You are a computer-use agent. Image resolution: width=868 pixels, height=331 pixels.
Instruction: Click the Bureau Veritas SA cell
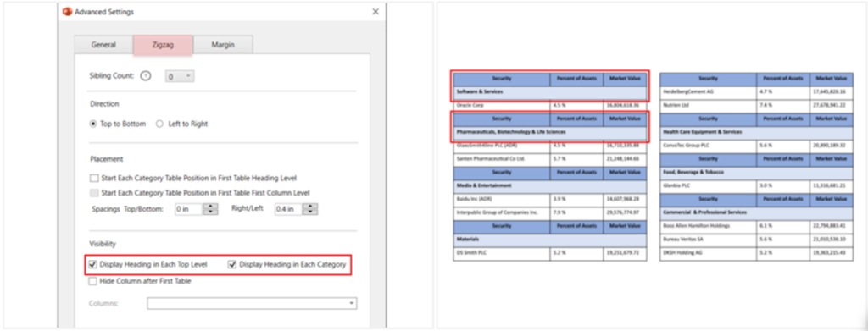708,240
